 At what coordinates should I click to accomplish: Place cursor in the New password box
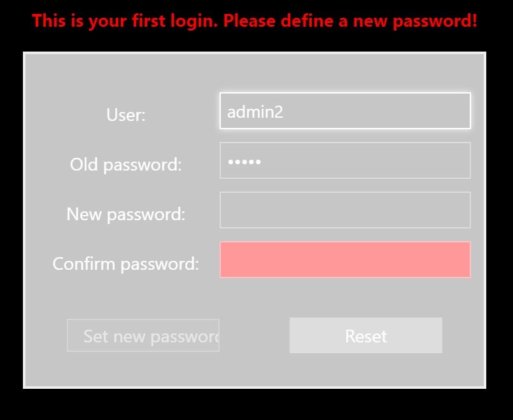345,209
